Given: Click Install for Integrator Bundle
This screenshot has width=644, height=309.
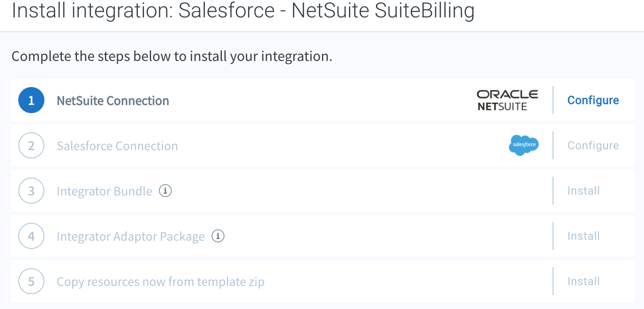Looking at the screenshot, I should click(x=584, y=191).
